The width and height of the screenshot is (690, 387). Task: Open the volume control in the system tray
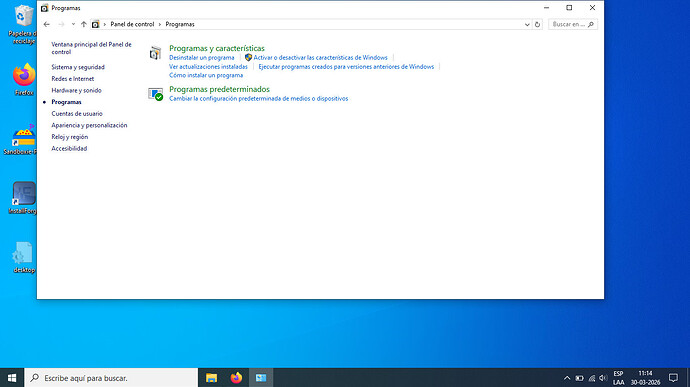tap(603, 378)
